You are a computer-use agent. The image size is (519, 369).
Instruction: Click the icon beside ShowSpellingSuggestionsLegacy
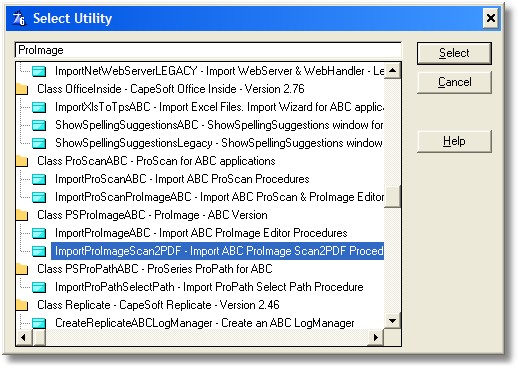click(x=39, y=143)
